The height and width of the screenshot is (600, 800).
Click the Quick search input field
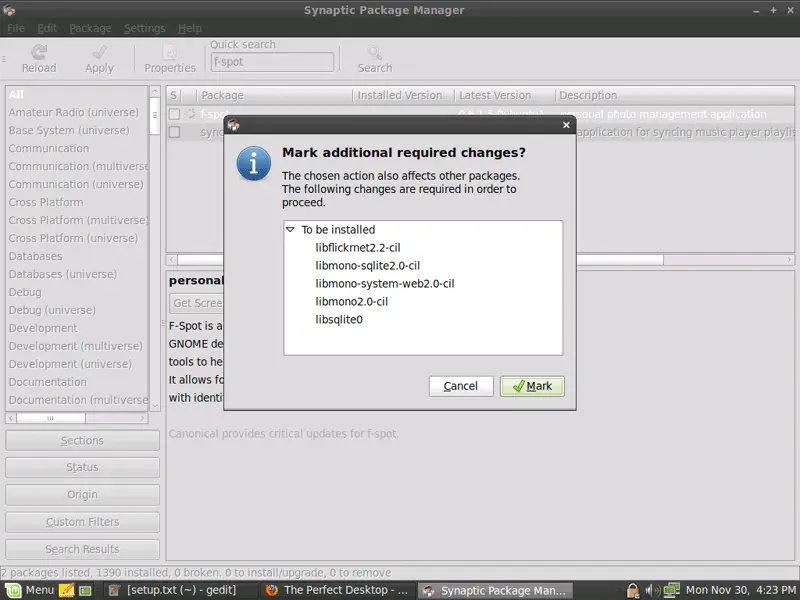click(x=272, y=62)
